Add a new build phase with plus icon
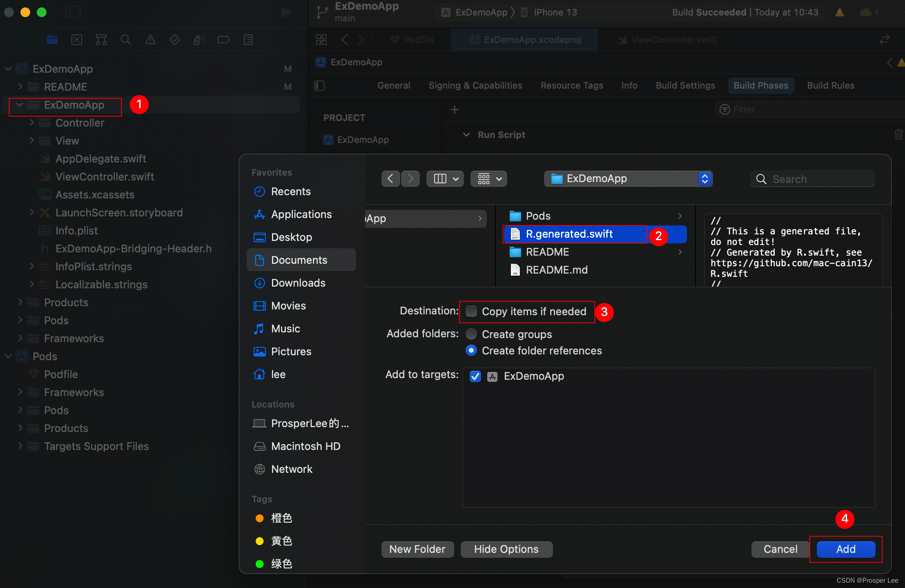This screenshot has height=588, width=905. click(x=455, y=109)
